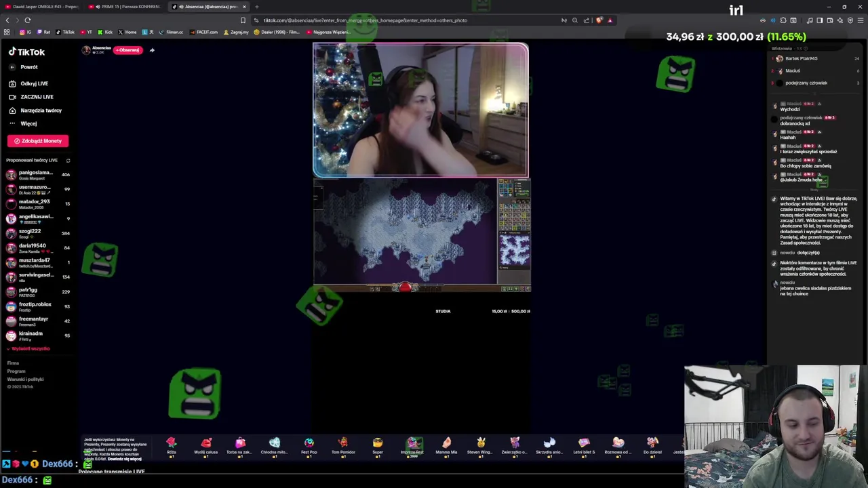
Task: Send the Do dzieła gift
Action: tap(652, 447)
